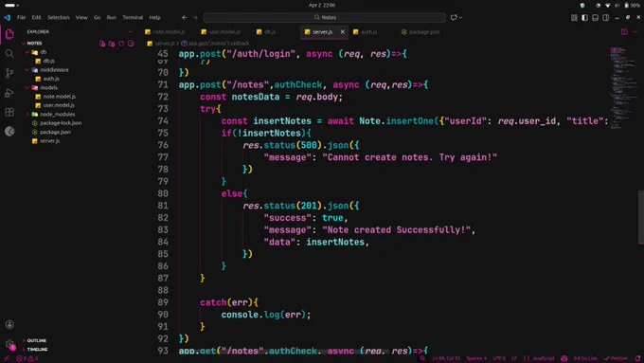The height and width of the screenshot is (363, 644).
Task: Click the remote window icon in status bar
Action: pos(7,358)
